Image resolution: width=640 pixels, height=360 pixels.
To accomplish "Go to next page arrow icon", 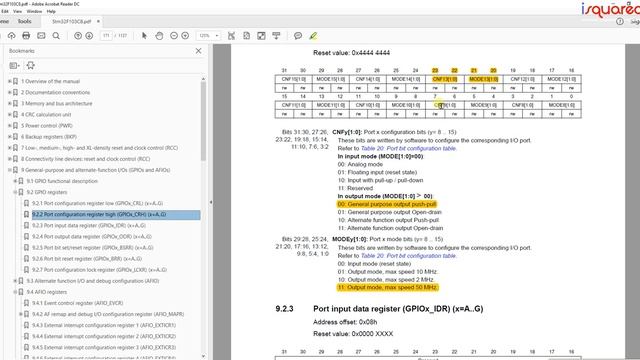I will [x=89, y=36].
